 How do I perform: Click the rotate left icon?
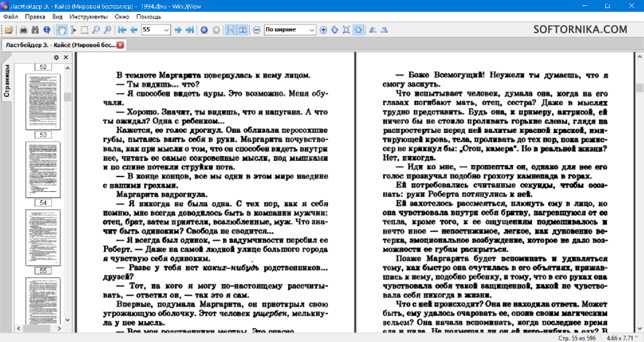click(373, 30)
